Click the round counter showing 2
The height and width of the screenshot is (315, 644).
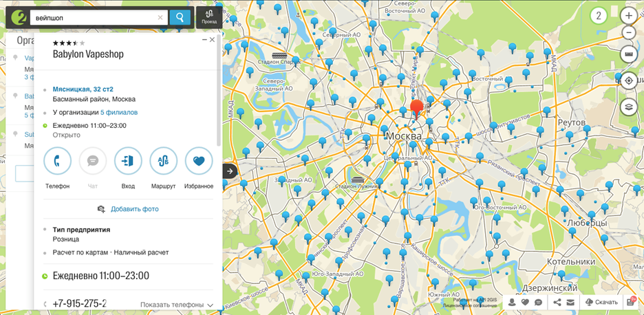[599, 16]
